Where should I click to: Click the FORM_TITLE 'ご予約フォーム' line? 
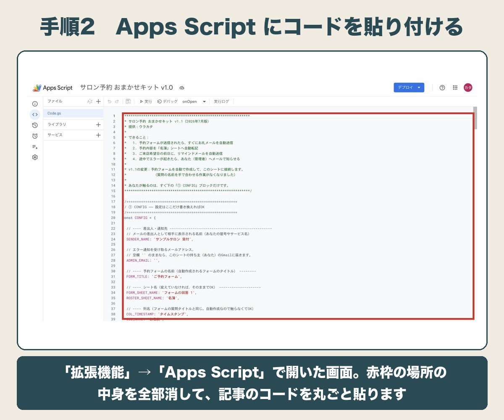(x=154, y=276)
